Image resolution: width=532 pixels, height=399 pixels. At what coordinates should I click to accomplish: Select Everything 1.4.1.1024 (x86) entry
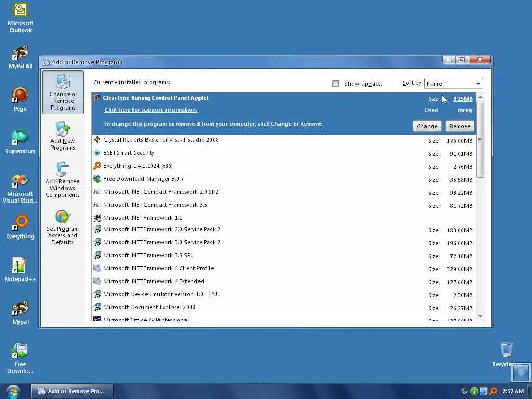coord(284,166)
